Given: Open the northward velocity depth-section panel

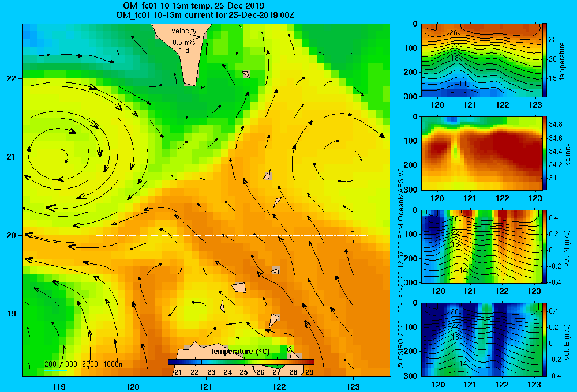Looking at the screenshot, I should coord(482,246).
